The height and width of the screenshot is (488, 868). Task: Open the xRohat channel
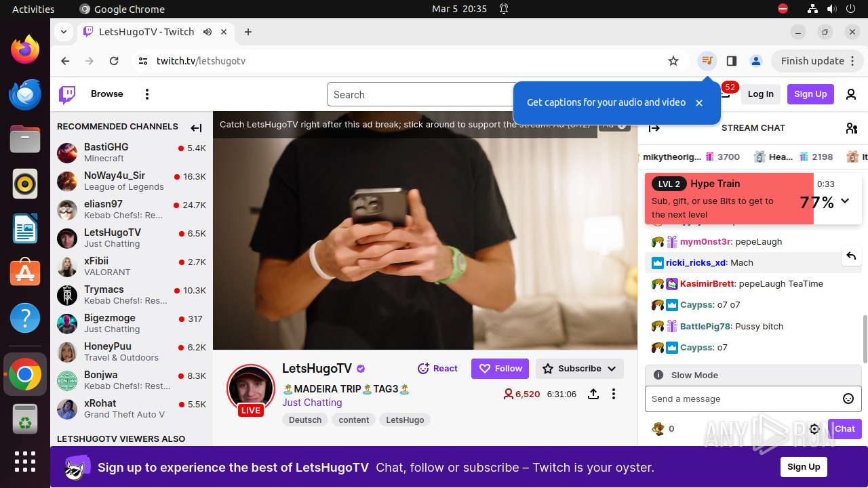(x=132, y=409)
